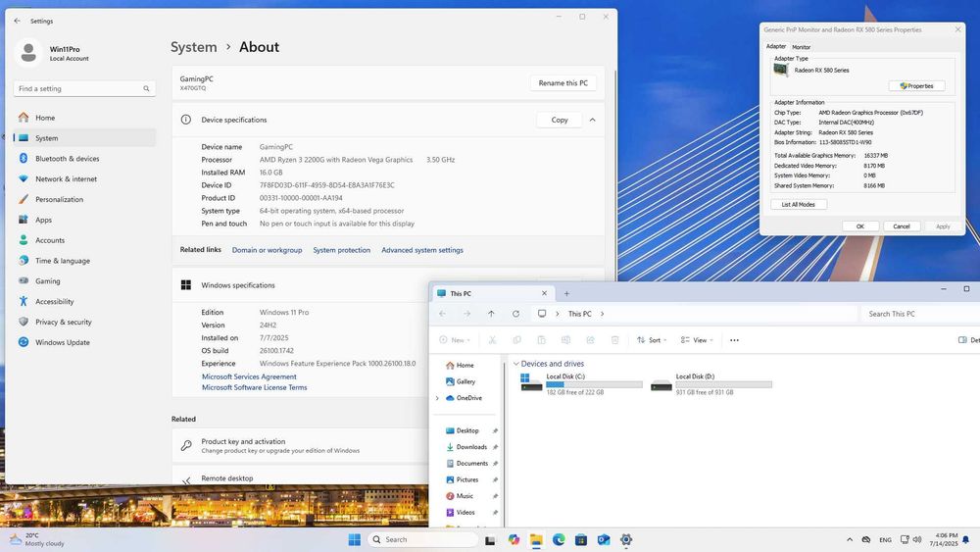Go up one folder level in File Explorer
Image resolution: width=980 pixels, height=552 pixels.
coord(491,314)
